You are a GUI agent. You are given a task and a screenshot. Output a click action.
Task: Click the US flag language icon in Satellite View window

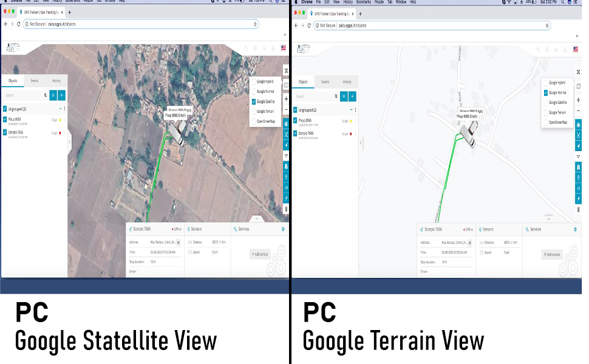click(x=283, y=48)
